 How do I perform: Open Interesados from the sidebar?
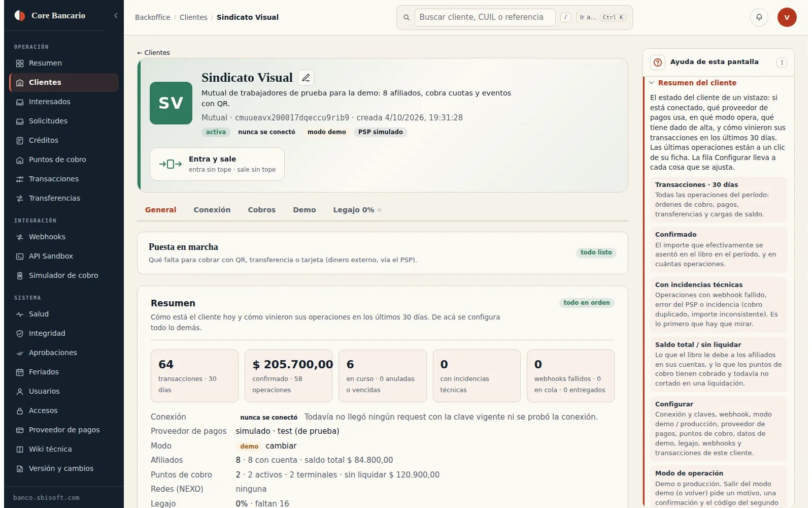coord(64,102)
